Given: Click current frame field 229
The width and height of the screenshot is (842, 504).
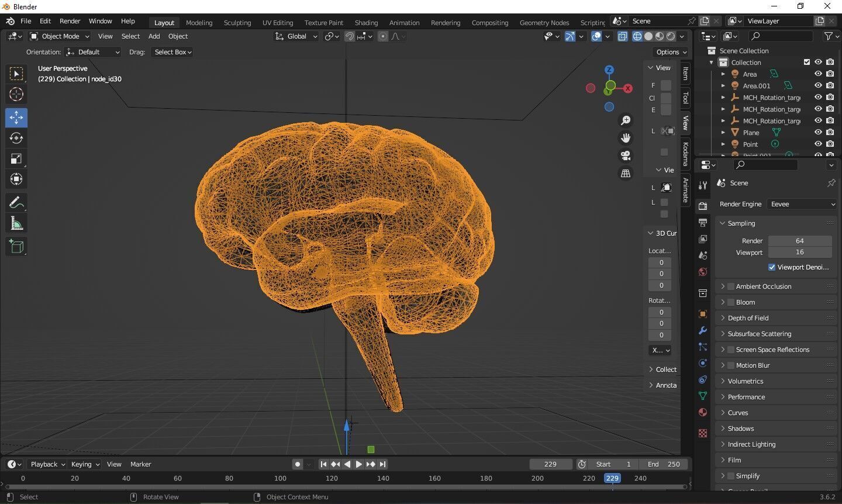Looking at the screenshot, I should click(x=551, y=464).
